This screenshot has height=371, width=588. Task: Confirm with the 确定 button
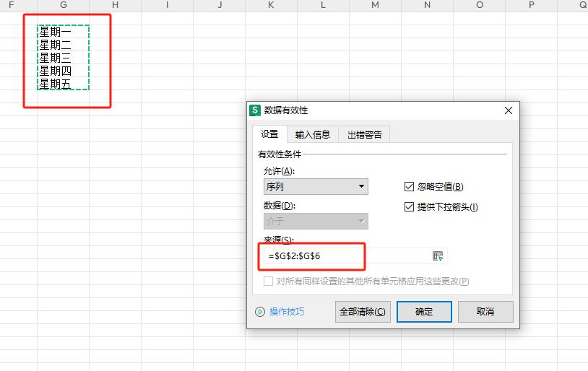pos(424,312)
